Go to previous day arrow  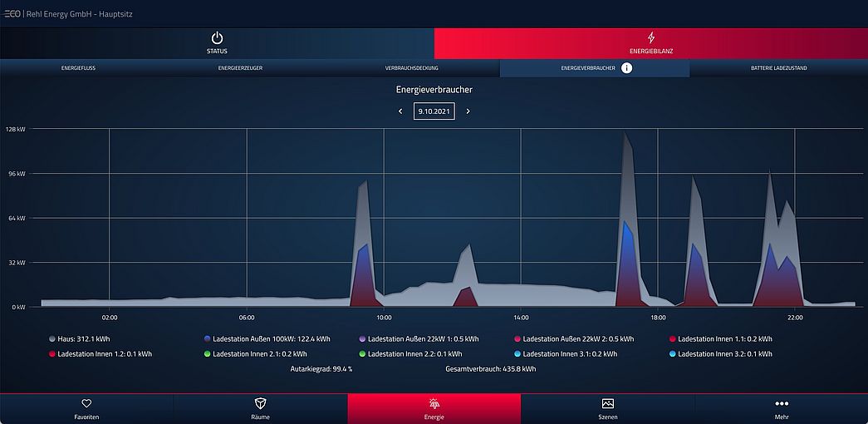[400, 111]
